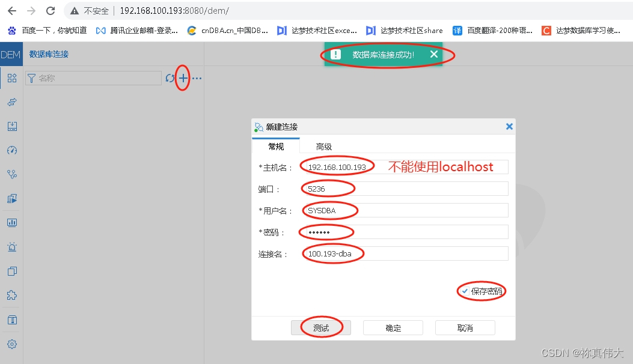Open the 达梦技术社区share bookmark

405,30
